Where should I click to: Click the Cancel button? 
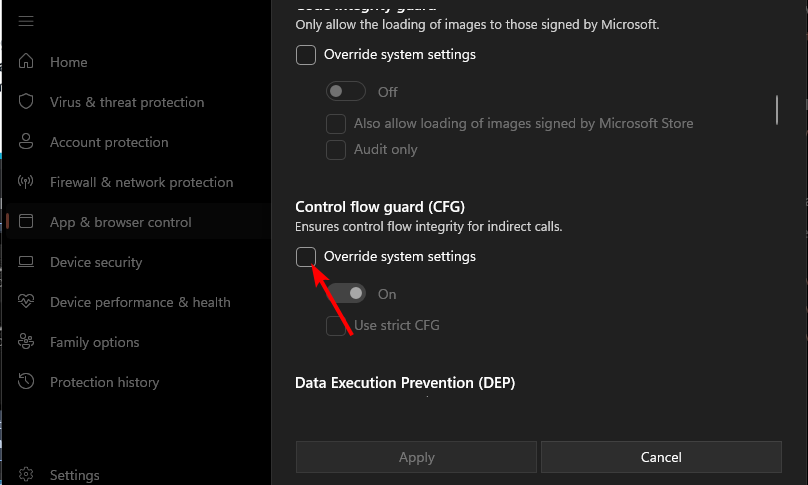tap(661, 457)
